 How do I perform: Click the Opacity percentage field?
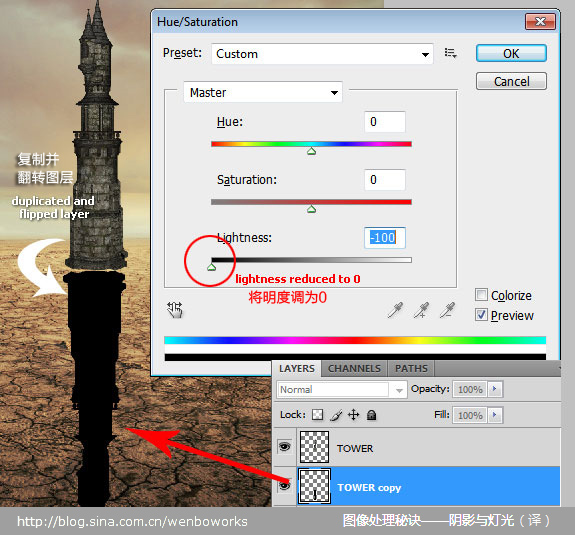(470, 389)
